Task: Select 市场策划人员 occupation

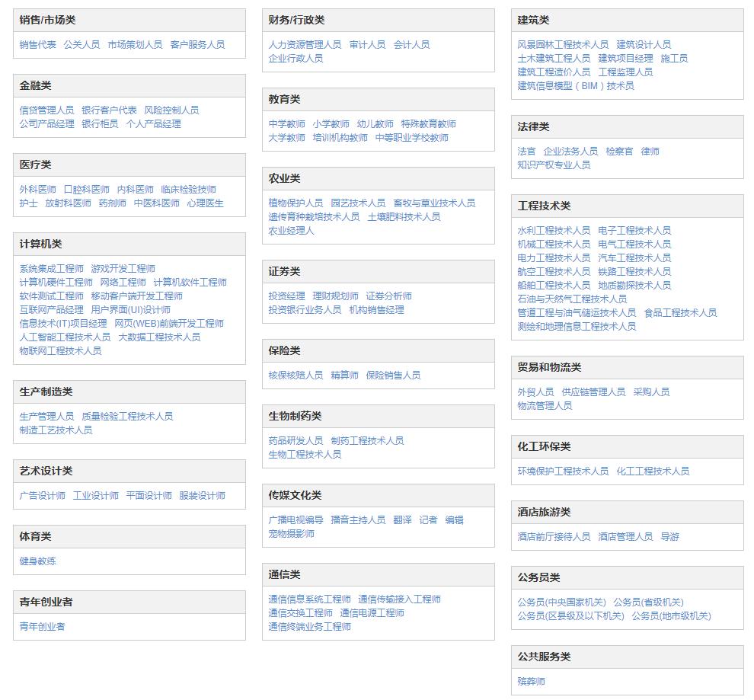Action: (x=135, y=45)
